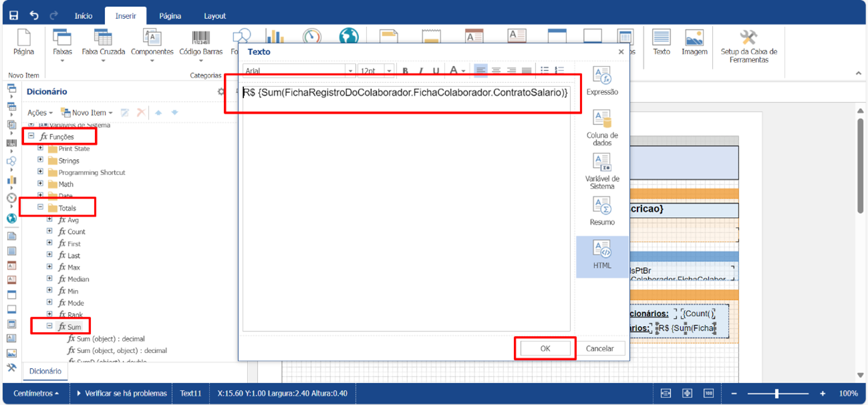Expand the Strings folder node
Viewport: 868px width, 405px height.
(40, 160)
